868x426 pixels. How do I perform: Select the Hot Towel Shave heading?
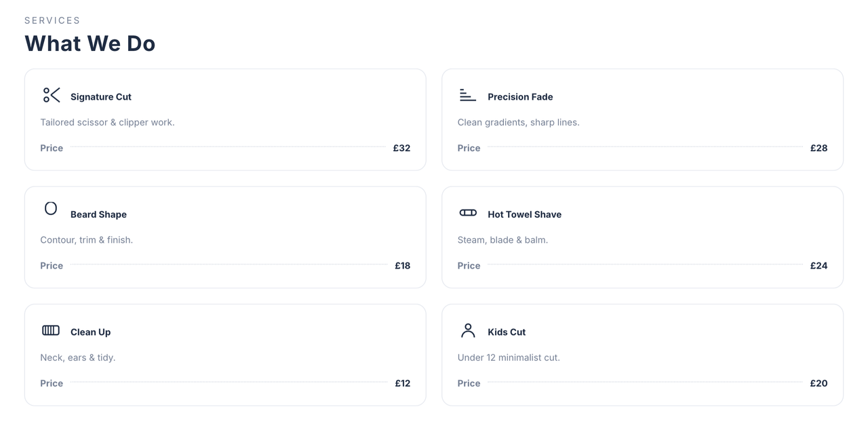tap(524, 214)
